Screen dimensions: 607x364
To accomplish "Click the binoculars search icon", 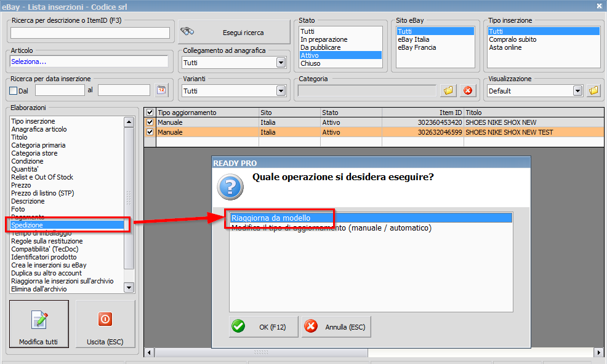I will (x=187, y=31).
